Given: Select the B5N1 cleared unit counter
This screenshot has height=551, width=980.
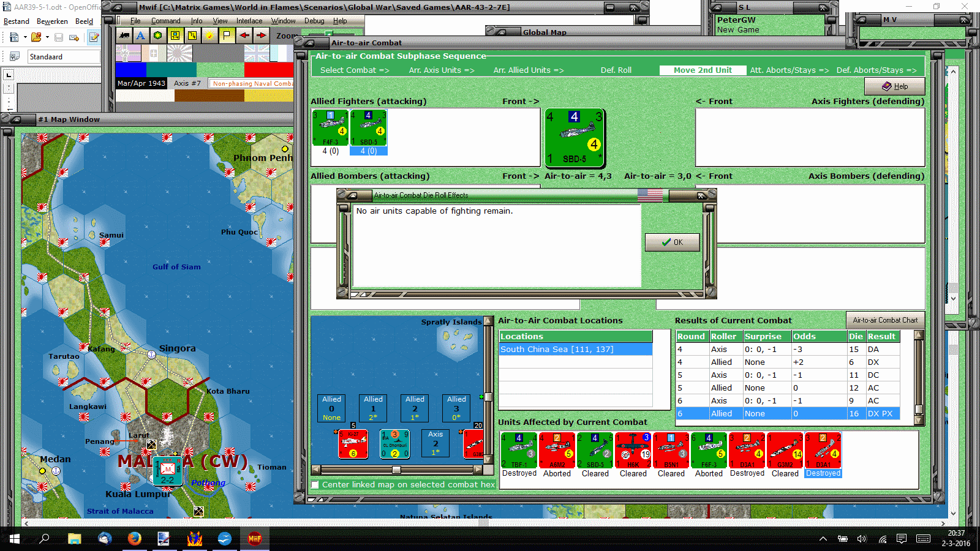Looking at the screenshot, I should pos(671,451).
